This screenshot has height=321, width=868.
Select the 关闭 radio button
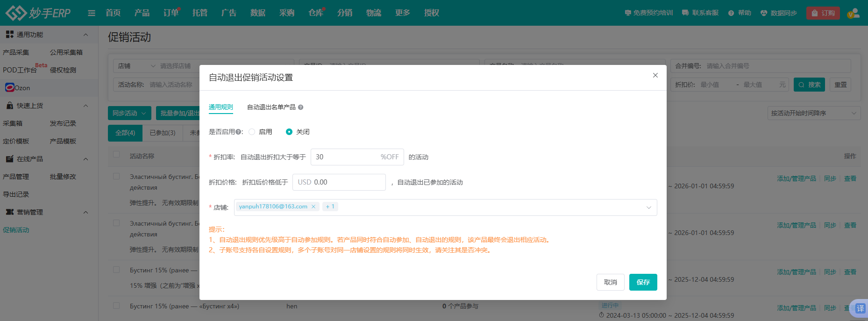pyautogui.click(x=289, y=132)
